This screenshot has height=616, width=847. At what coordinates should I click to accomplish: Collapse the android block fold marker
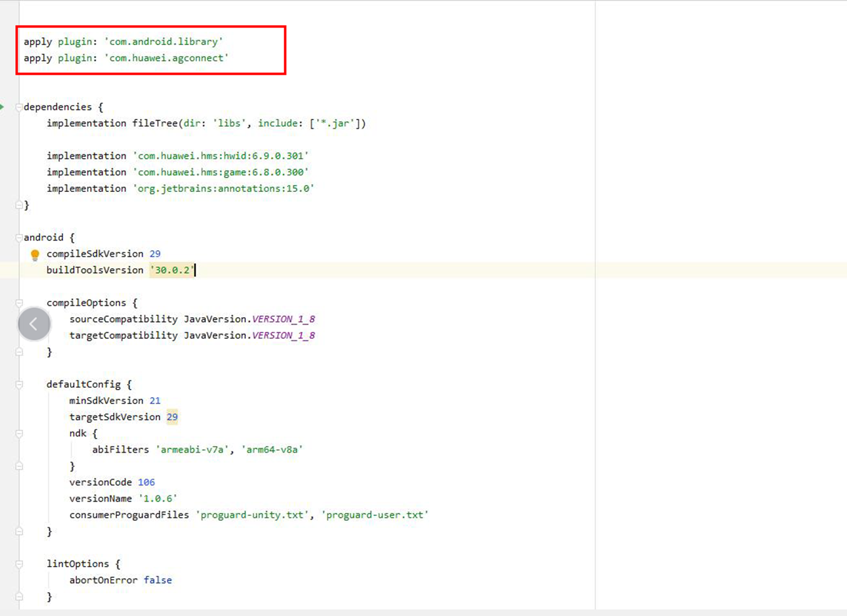coord(19,238)
